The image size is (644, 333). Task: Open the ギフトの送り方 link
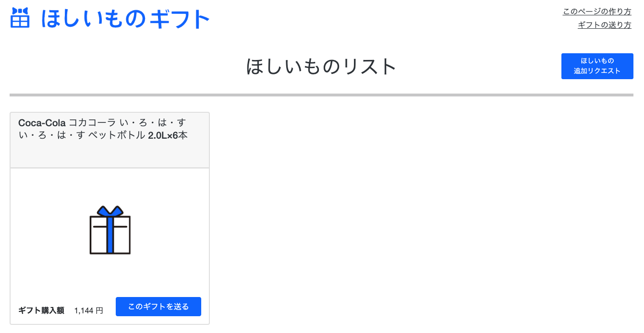tap(604, 25)
